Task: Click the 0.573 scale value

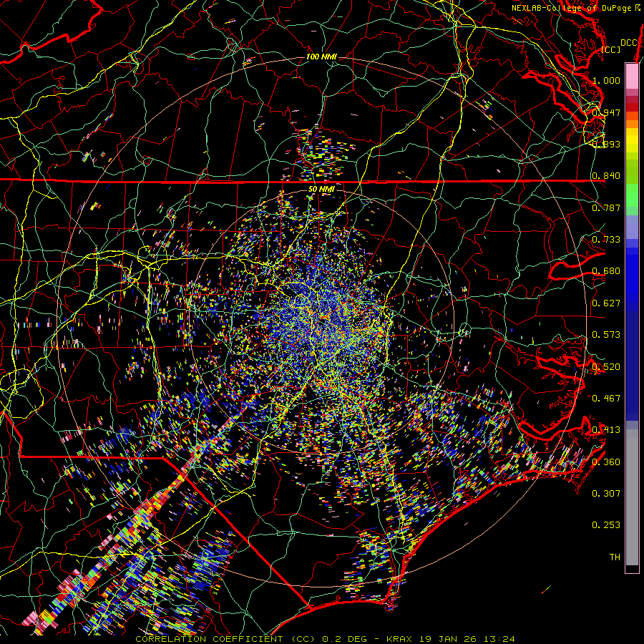Action: (606, 335)
